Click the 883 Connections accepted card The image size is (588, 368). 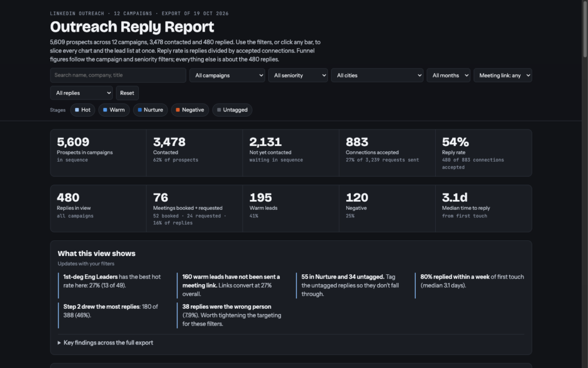click(x=387, y=153)
